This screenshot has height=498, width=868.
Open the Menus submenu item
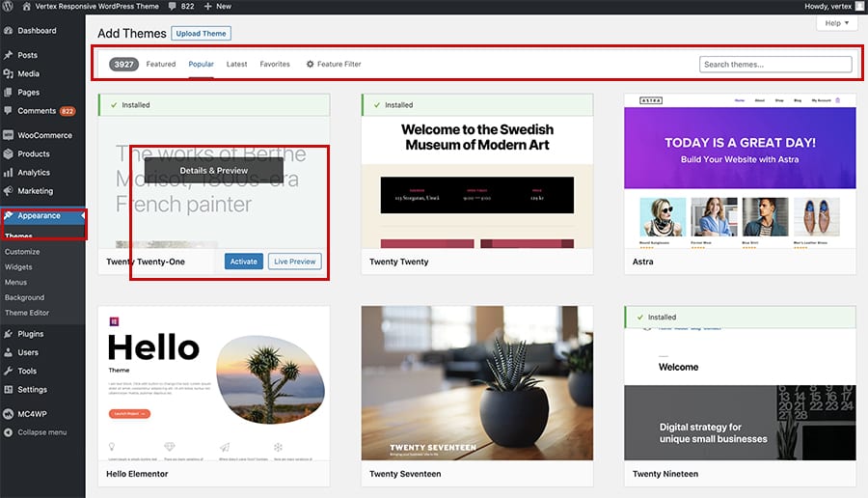pos(15,283)
